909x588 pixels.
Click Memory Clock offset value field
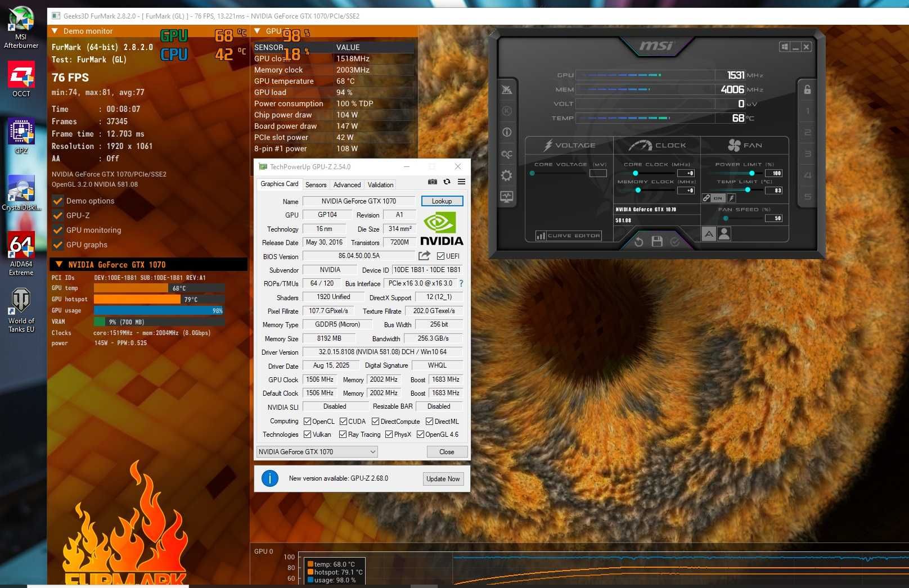tap(687, 191)
